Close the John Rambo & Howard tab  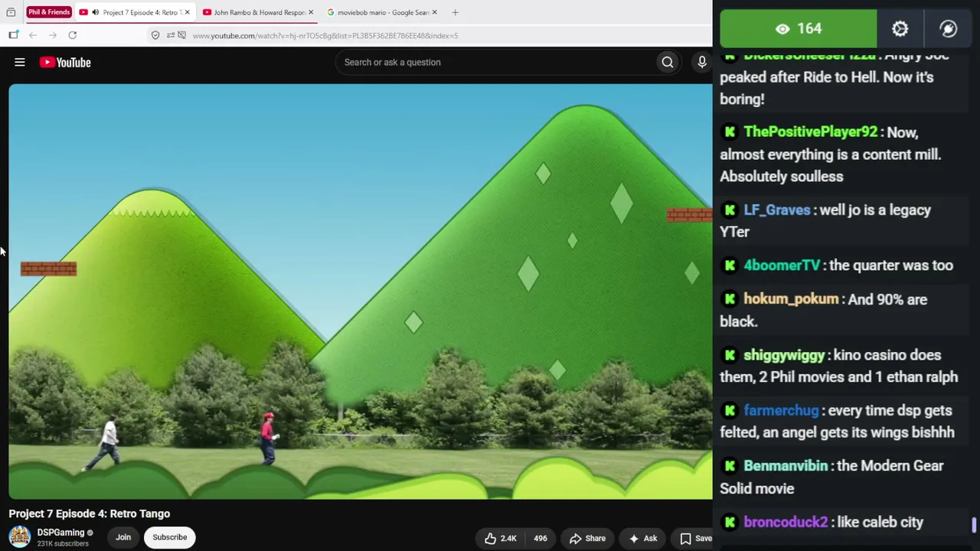tap(311, 12)
